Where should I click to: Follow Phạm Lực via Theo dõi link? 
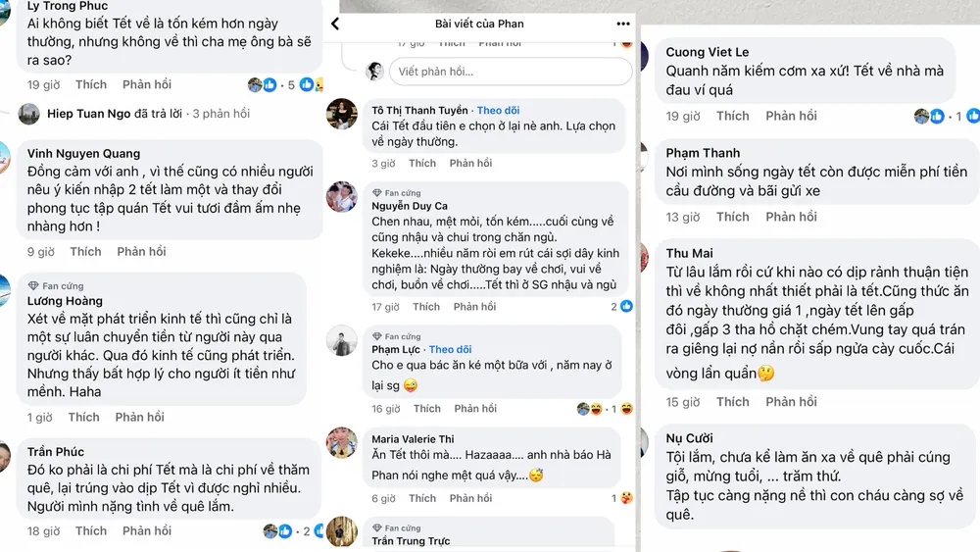[x=450, y=349]
